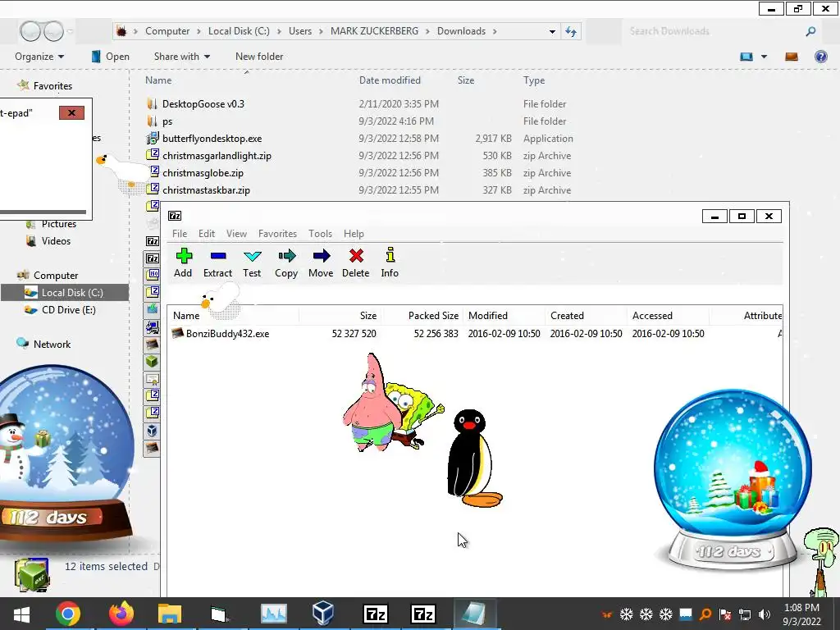Select christmasglobe.zip file
This screenshot has height=630, width=840.
click(x=203, y=172)
